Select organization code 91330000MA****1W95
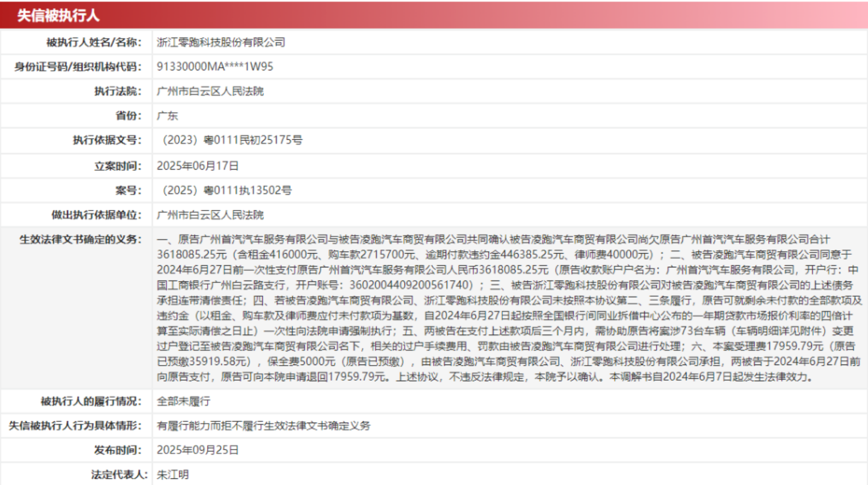 (215, 67)
